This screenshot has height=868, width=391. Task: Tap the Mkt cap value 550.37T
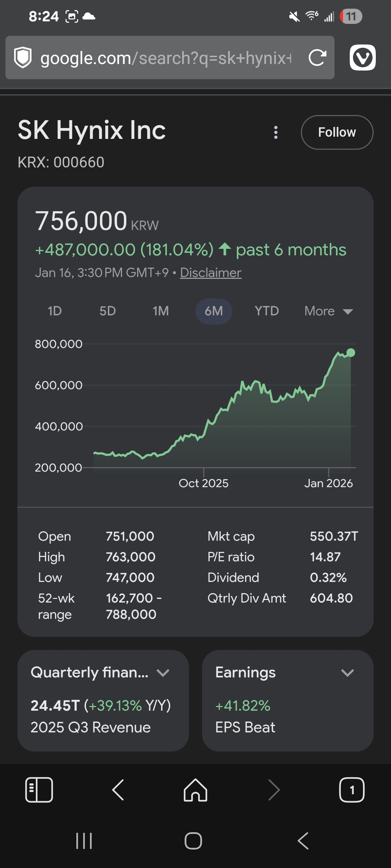334,536
